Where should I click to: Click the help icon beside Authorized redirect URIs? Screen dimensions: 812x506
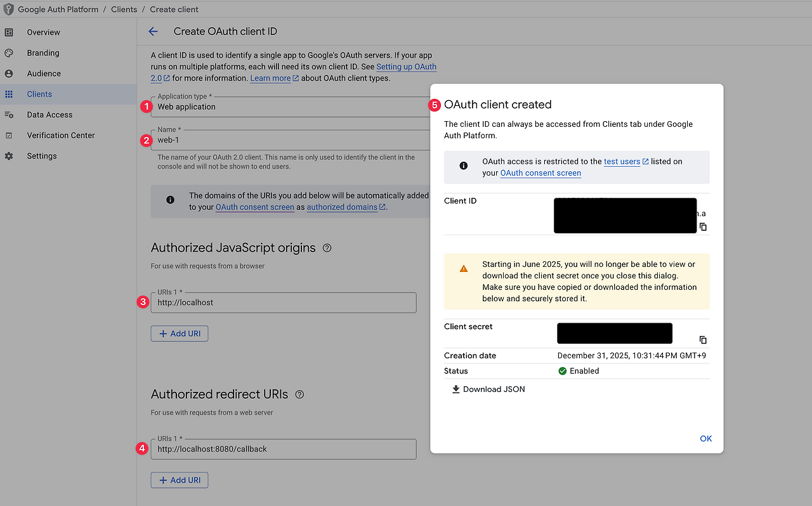click(299, 394)
